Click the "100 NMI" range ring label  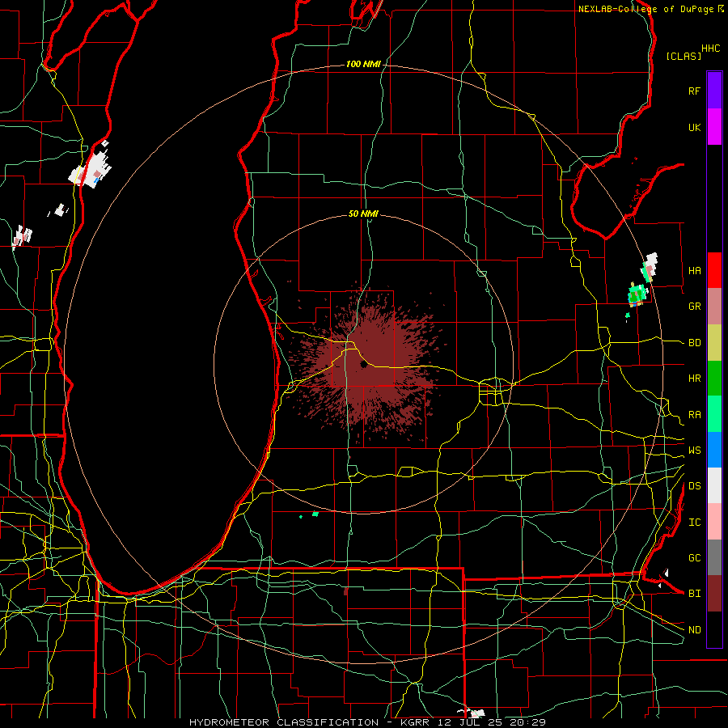(363, 64)
